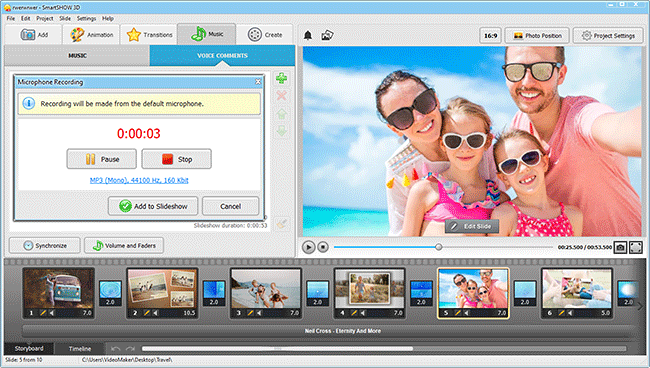
Task: Enter fullscreen preview mode
Action: 635,247
